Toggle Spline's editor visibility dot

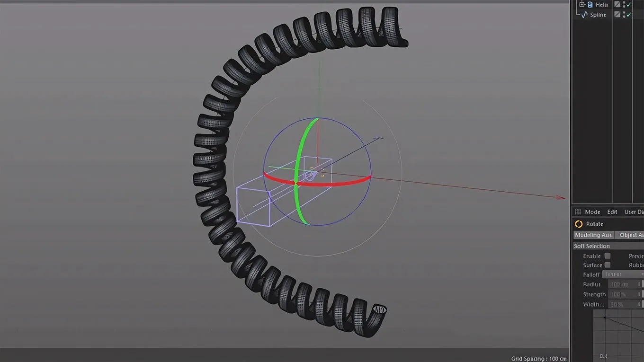tap(624, 13)
